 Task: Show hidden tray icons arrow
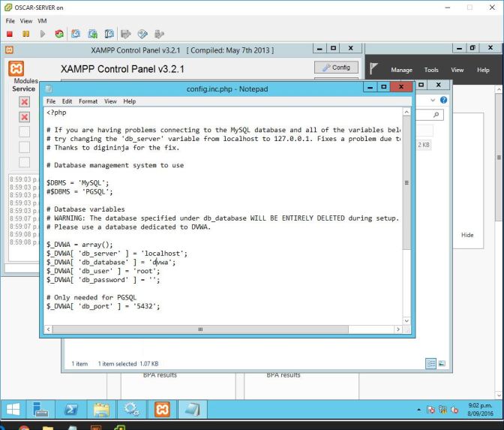(x=418, y=410)
